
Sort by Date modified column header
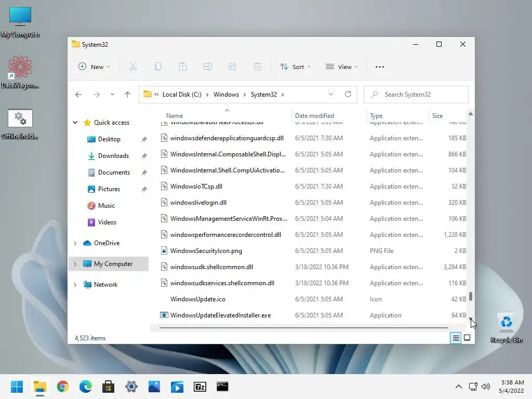314,116
